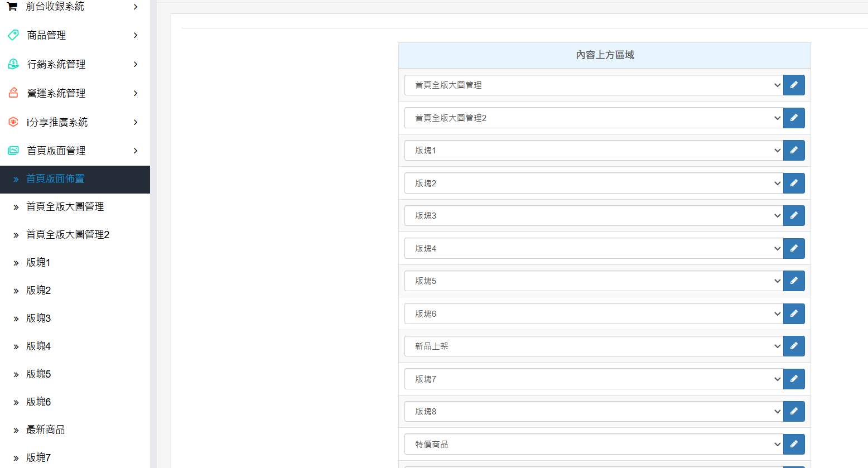This screenshot has width=868, height=468.
Task: Open 最新商品 from the sidebar submenu
Action: coord(75,430)
